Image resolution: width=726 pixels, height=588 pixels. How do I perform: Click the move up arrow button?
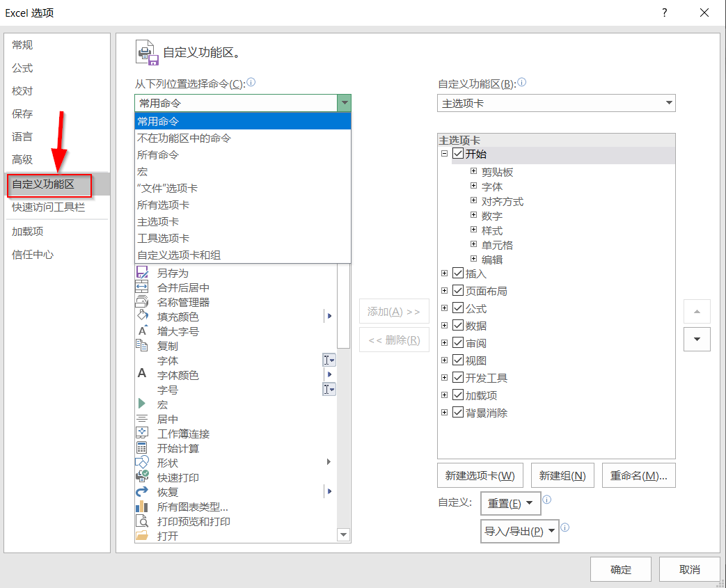[x=697, y=312]
